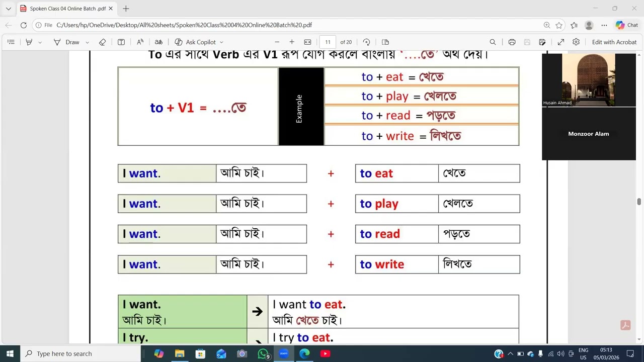Screen dimensions: 644x362
Task: Zoom out the PDF page
Action: coord(277,42)
